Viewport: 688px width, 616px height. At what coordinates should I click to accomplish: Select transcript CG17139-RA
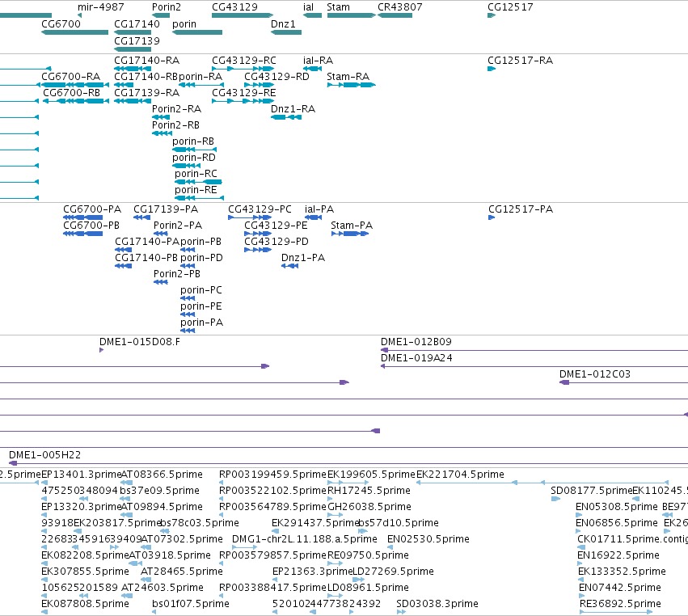[133, 101]
